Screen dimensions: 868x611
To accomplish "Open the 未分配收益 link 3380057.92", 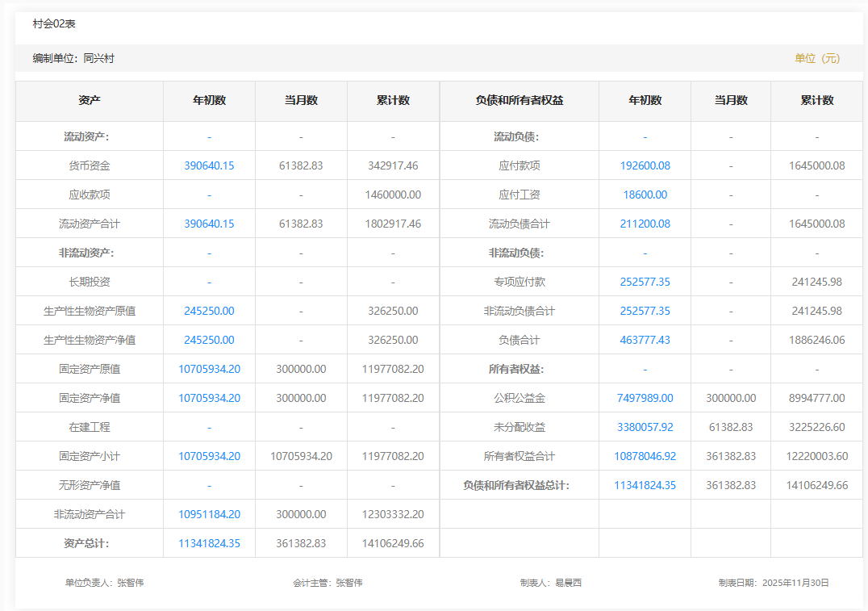I will (645, 427).
